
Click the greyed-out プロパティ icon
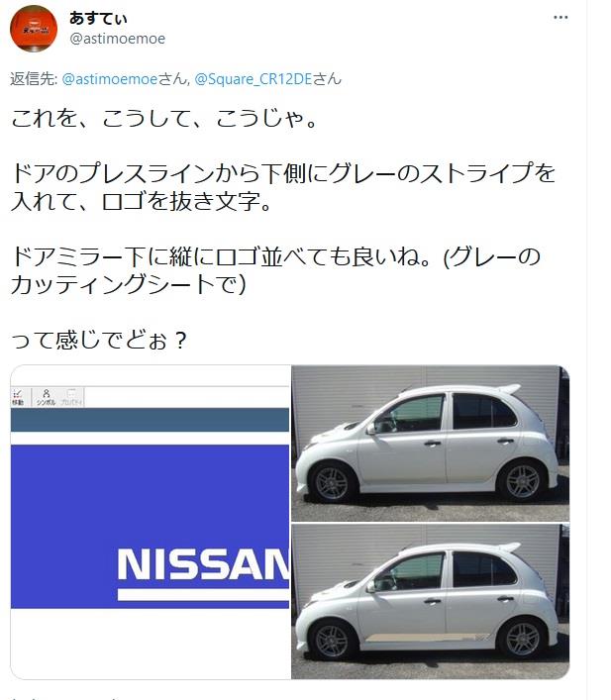pyautogui.click(x=71, y=397)
